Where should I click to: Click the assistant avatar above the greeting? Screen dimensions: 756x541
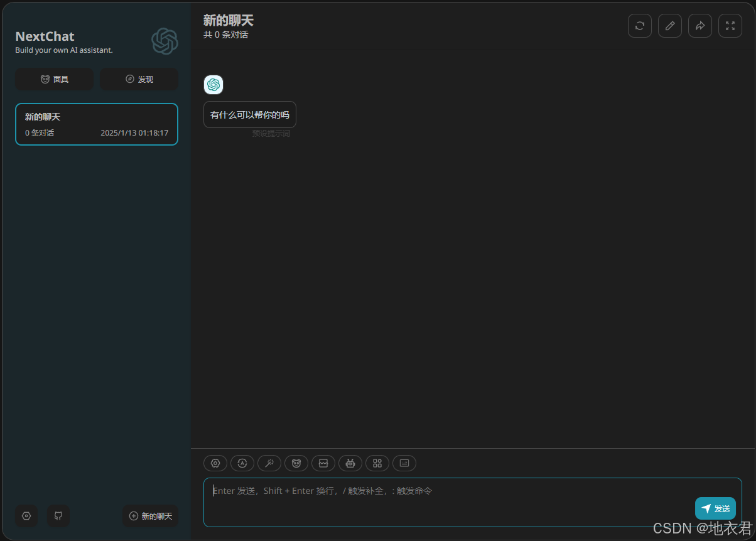click(213, 85)
